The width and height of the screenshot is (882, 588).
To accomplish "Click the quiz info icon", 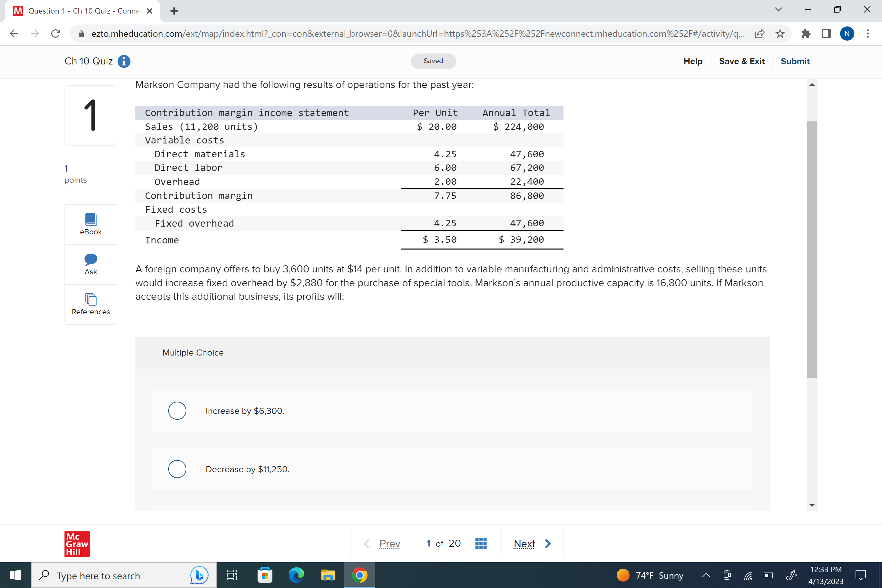I will pyautogui.click(x=124, y=61).
